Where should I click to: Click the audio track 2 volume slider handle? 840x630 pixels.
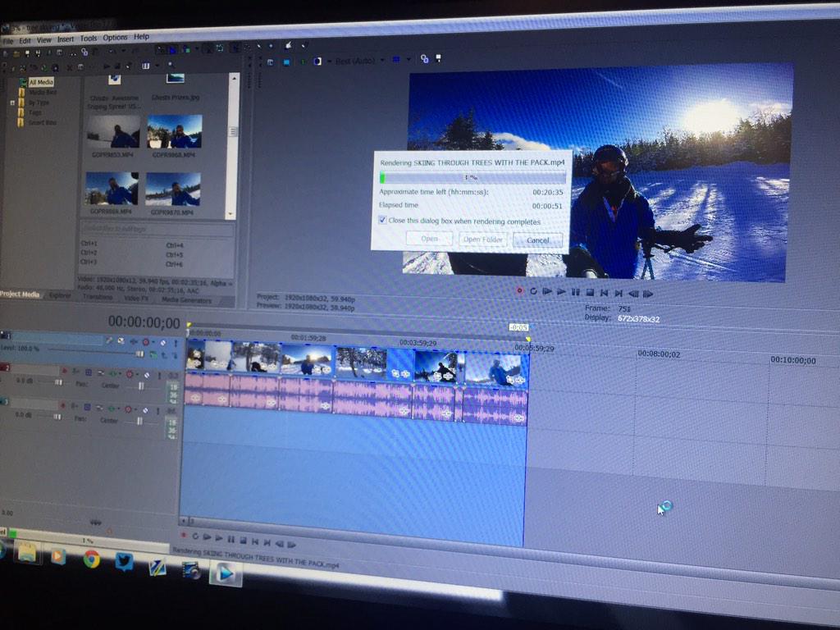click(x=58, y=382)
